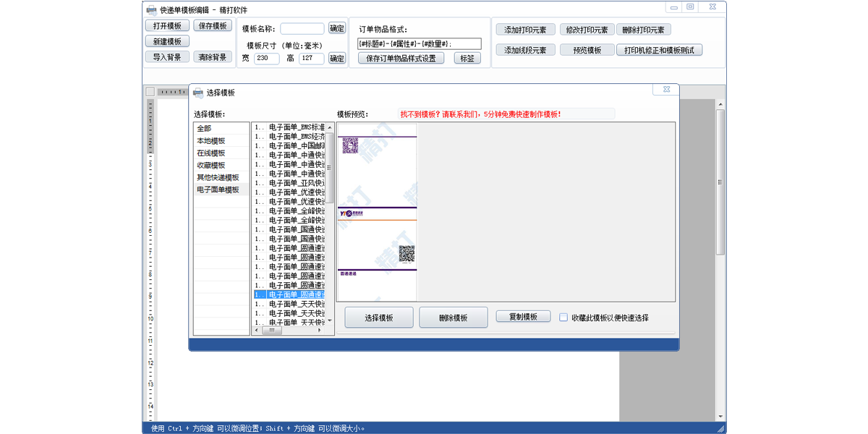
Task: Click the 高 height field showing 127
Action: [312, 59]
